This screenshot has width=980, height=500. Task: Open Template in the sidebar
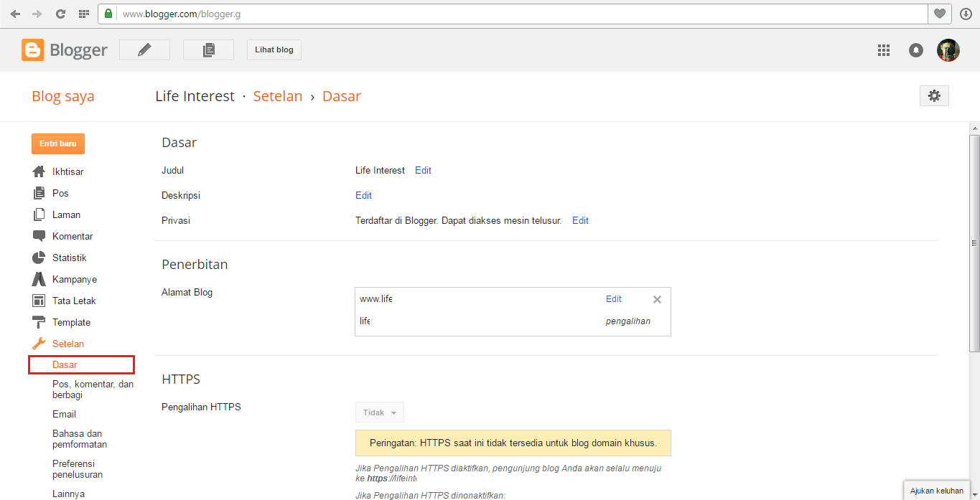[71, 322]
